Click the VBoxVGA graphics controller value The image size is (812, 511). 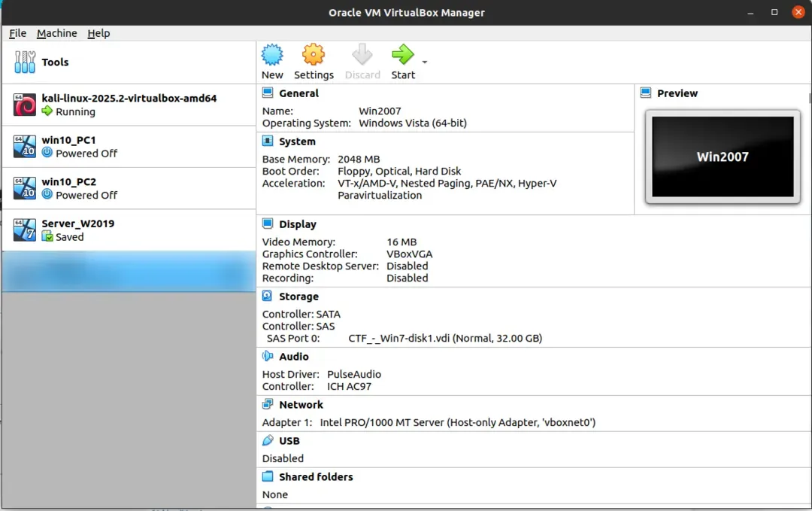(409, 254)
